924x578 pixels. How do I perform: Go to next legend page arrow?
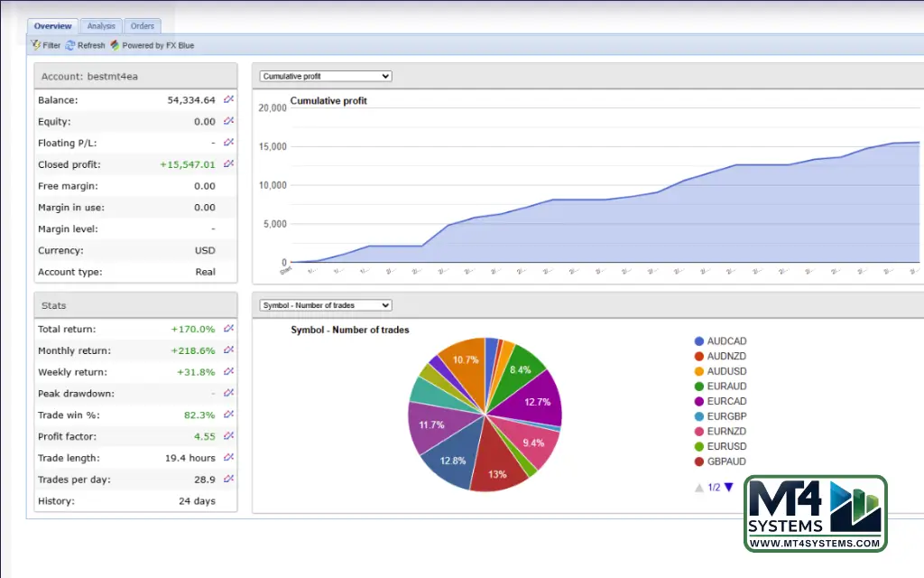point(729,488)
